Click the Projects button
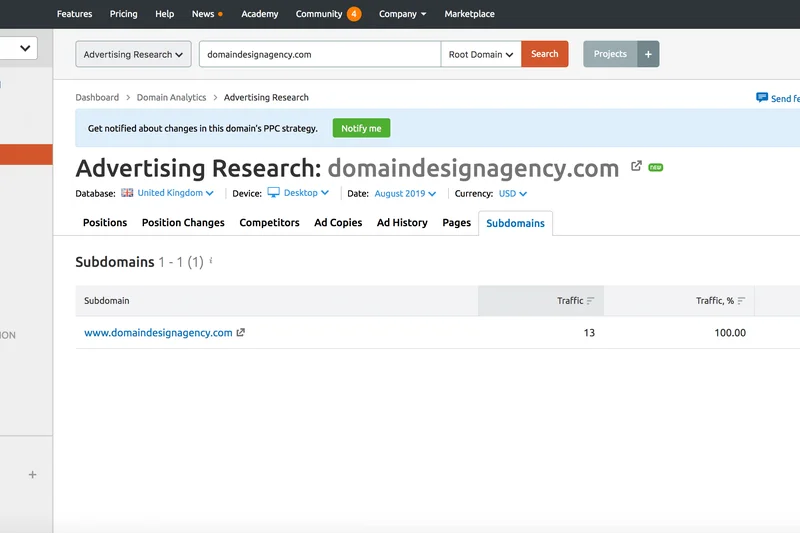This screenshot has height=533, width=800. 610,54
